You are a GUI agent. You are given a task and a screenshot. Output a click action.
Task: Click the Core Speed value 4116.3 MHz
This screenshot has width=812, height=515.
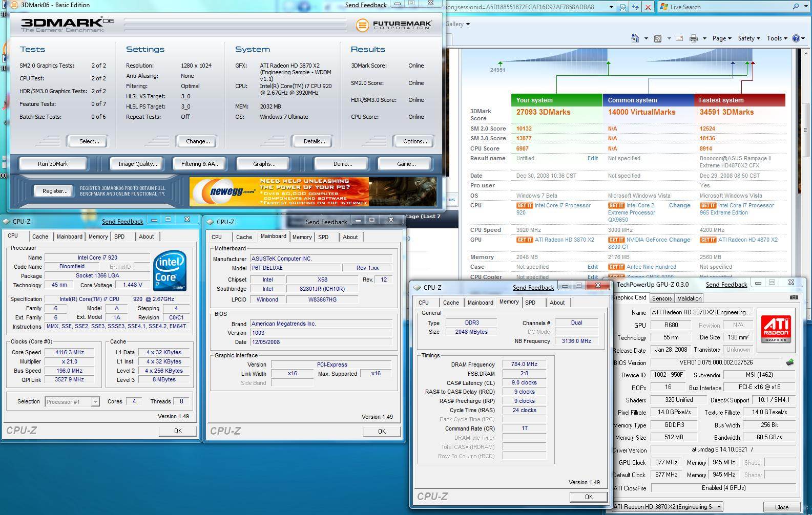click(x=69, y=352)
